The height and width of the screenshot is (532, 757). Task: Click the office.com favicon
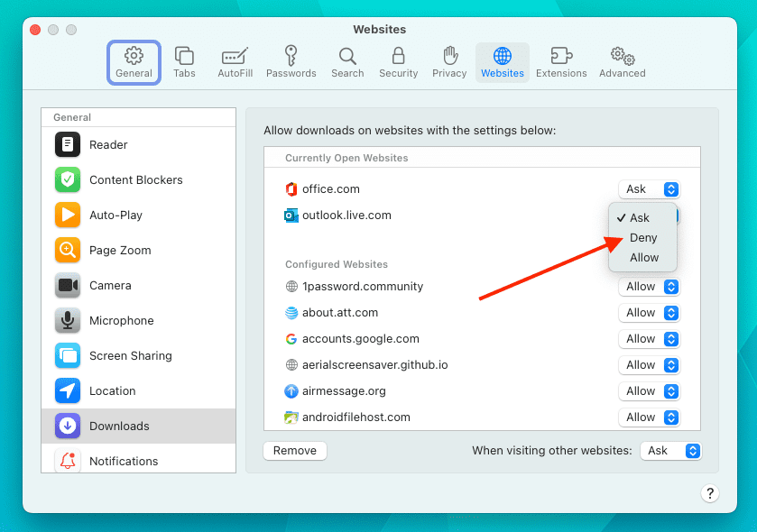pyautogui.click(x=291, y=189)
